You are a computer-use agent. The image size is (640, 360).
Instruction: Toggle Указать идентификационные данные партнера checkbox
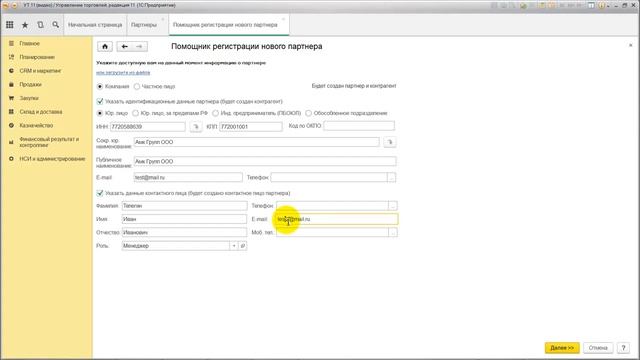(100, 101)
